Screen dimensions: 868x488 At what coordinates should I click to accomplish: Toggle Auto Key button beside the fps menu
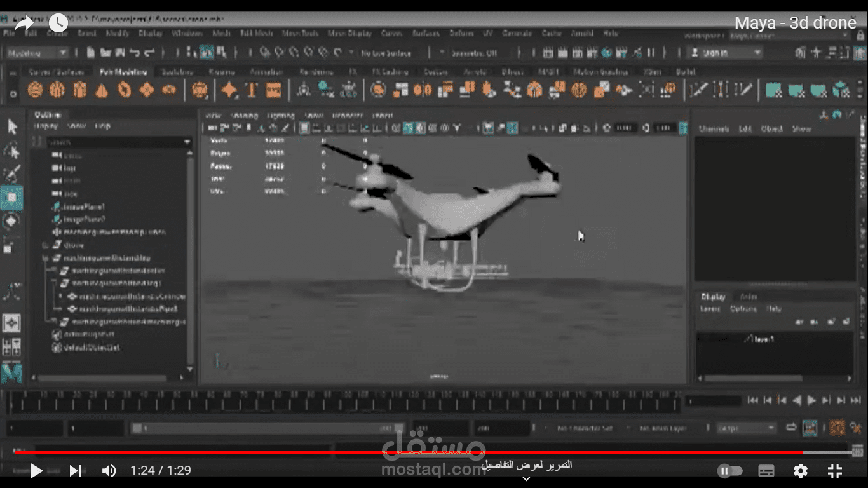[837, 428]
